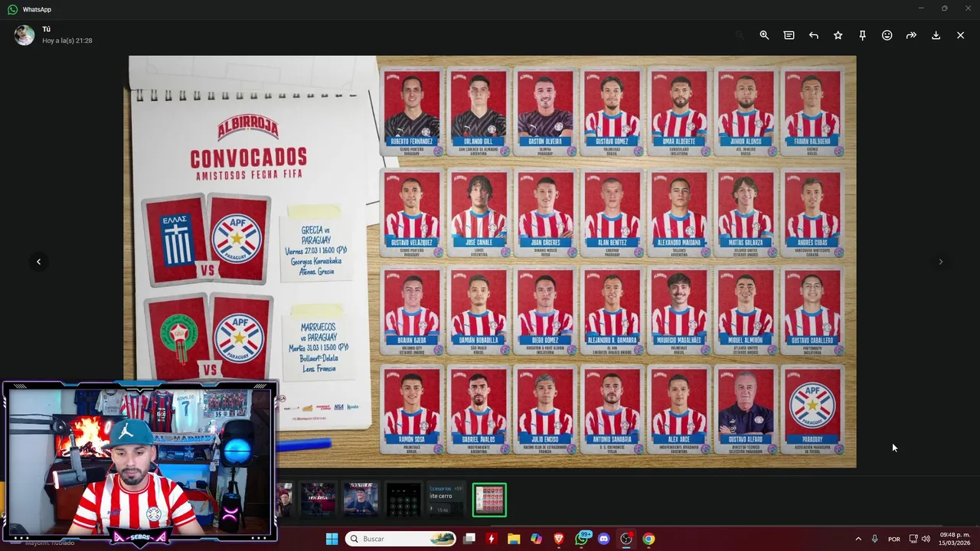This screenshot has width=980, height=551.
Task: Open WhatsApp from the taskbar
Action: [x=582, y=539]
